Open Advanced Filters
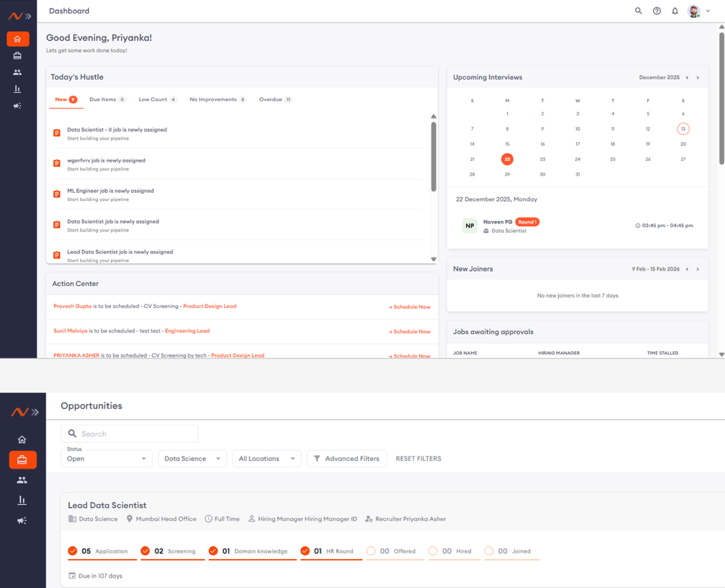 coord(347,459)
